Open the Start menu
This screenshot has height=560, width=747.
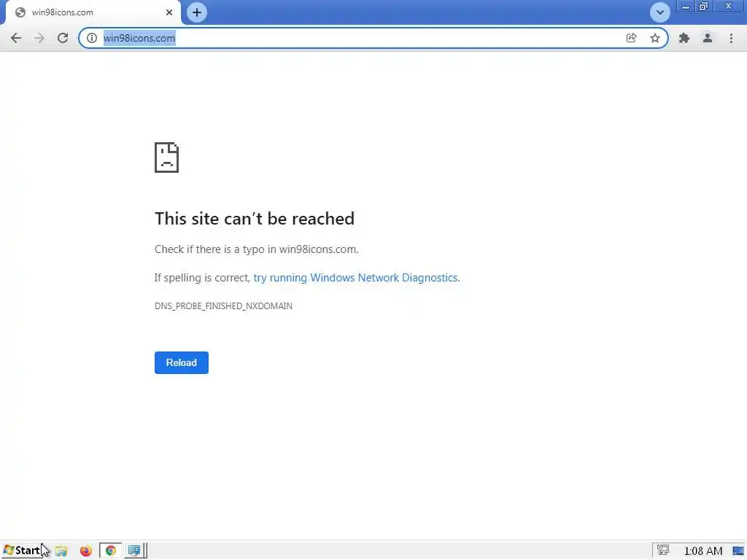21,551
